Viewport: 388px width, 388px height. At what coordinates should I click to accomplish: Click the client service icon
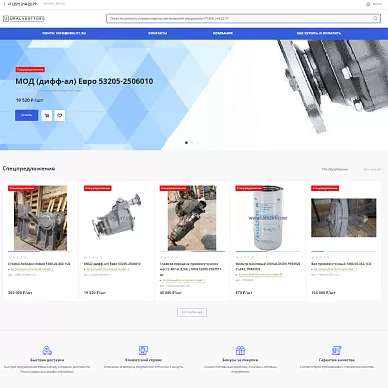coord(143,350)
